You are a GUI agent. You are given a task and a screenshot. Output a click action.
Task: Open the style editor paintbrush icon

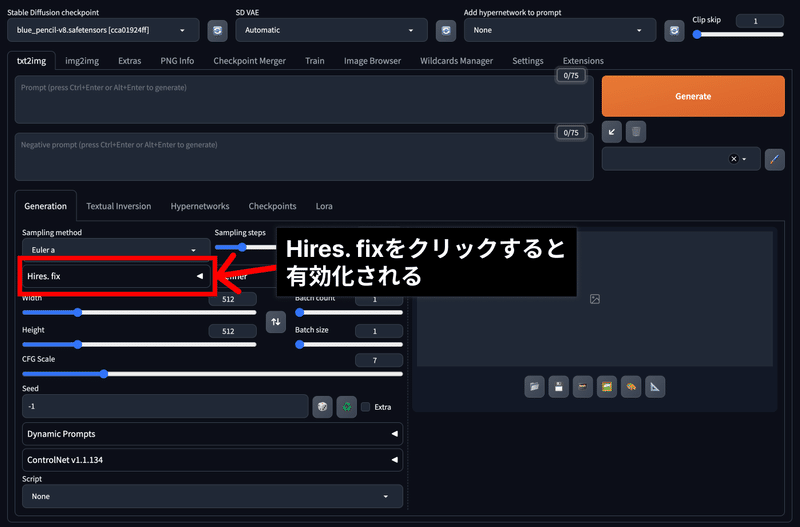(x=774, y=159)
